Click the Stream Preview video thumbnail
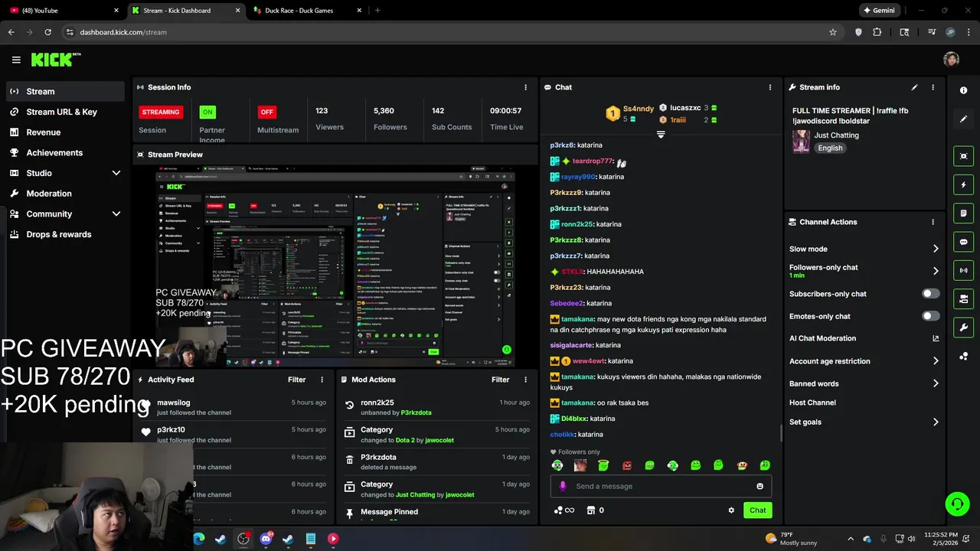The height and width of the screenshot is (551, 980). (x=335, y=267)
